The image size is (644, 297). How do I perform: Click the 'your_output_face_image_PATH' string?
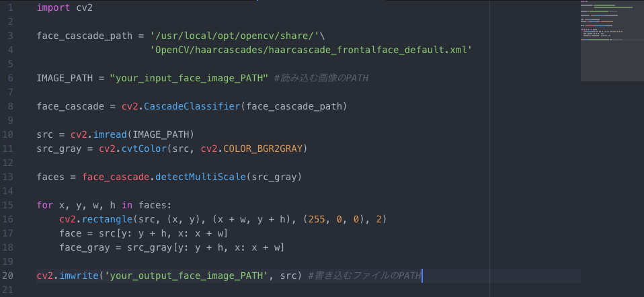[186, 275]
